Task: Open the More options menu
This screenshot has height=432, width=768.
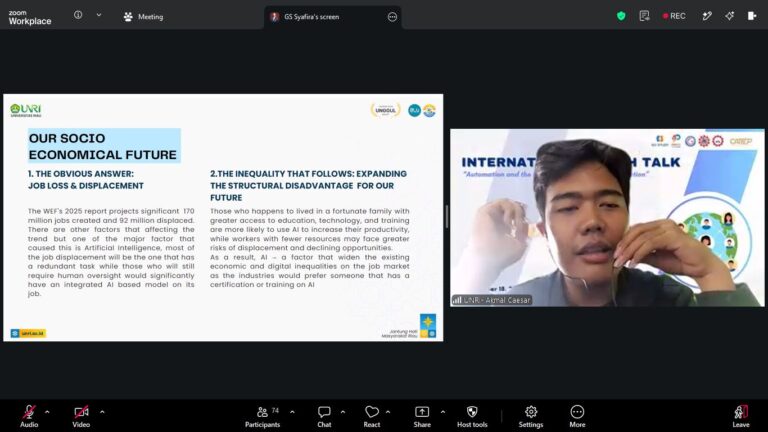Action: (577, 416)
